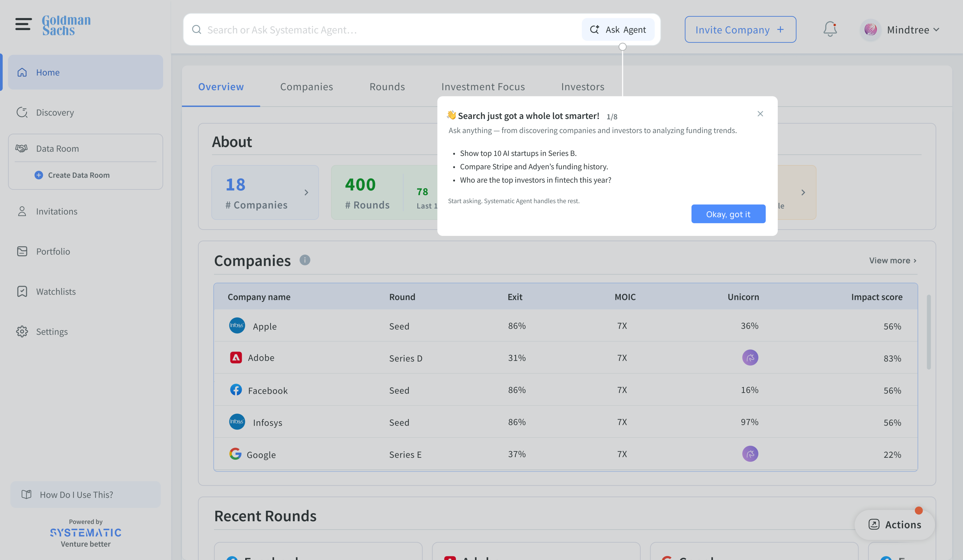
Task: Open the floating Actions button
Action: pos(895,525)
